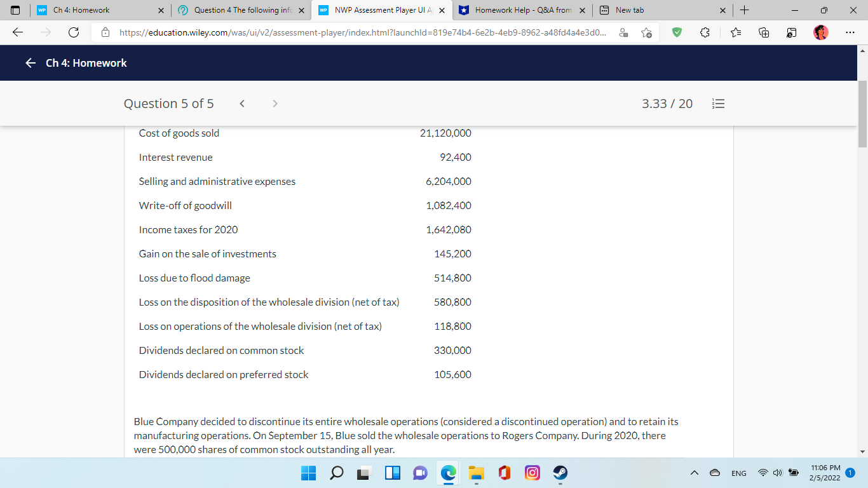The image size is (868, 488).
Task: Open the Extensions puzzle icon
Action: coord(704,32)
